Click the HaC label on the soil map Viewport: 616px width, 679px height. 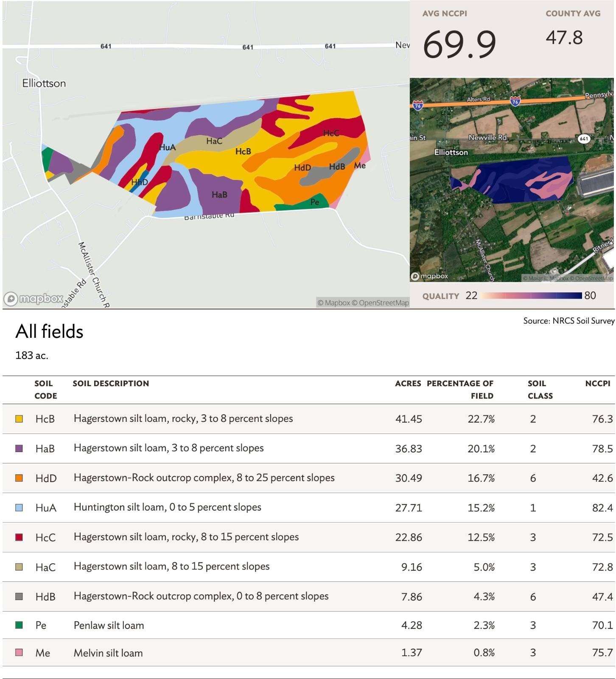coord(214,141)
